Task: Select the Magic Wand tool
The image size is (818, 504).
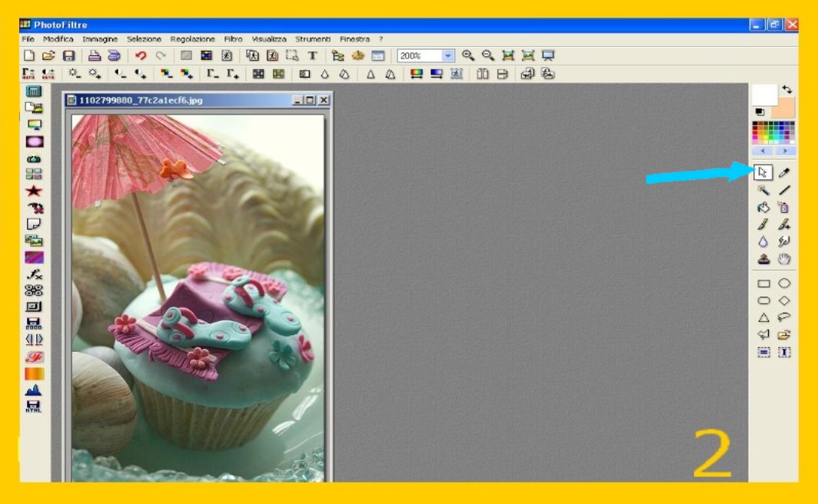Action: tap(763, 190)
